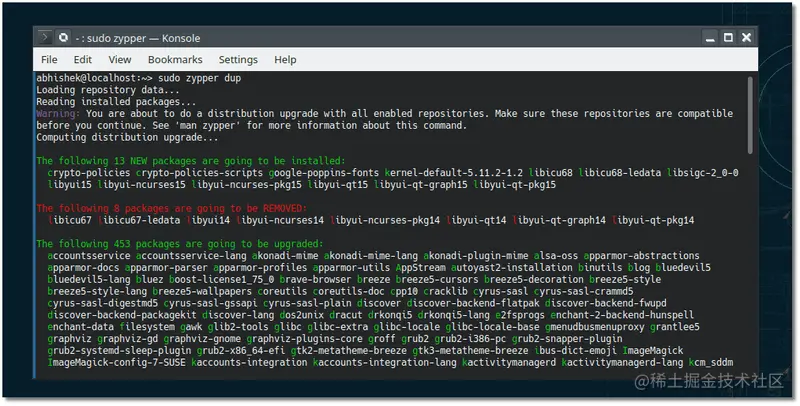Click package name 'apparmor-abstractions'

coord(641,256)
